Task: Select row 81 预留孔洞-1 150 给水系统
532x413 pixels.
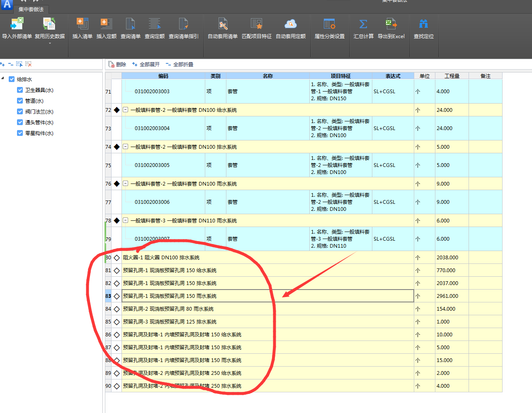Action: [x=268, y=271]
